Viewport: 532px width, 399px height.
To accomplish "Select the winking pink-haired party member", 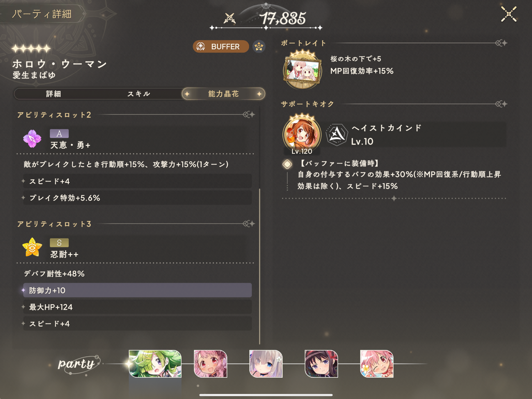I will [377, 364].
